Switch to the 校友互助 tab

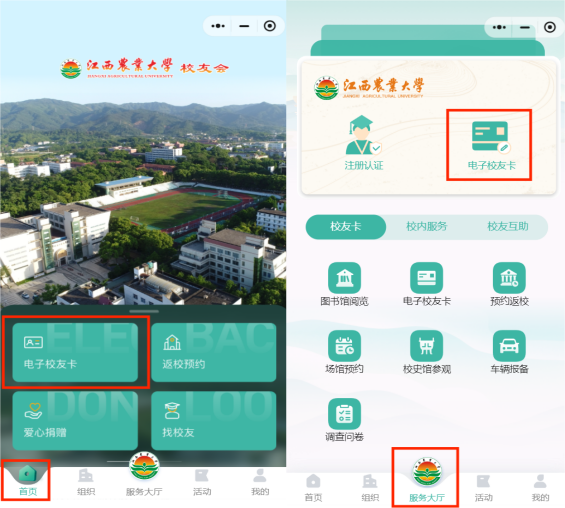508,227
